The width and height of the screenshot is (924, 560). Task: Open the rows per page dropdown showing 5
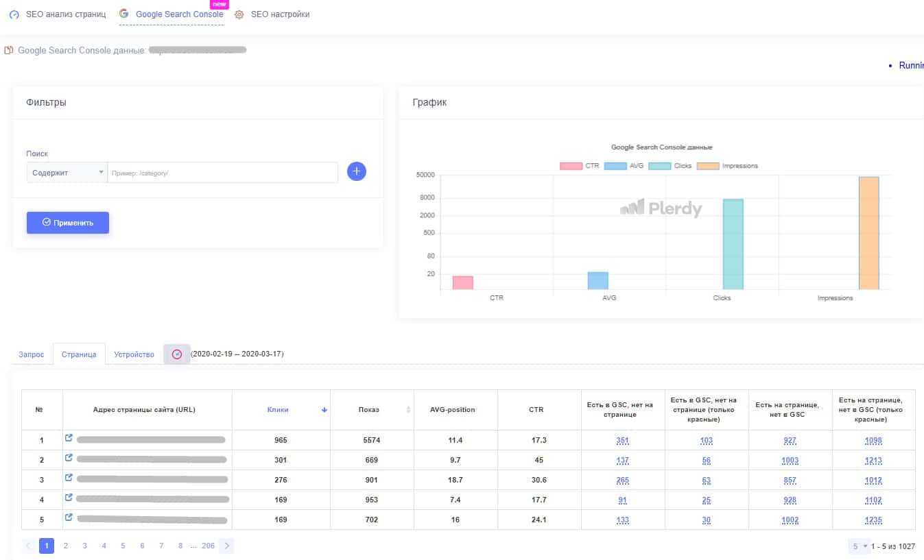tap(859, 546)
